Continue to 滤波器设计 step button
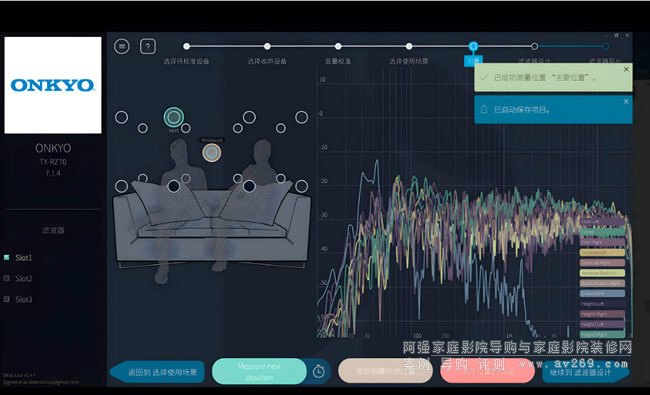Screen dimensions: 650x395 pyautogui.click(x=585, y=372)
